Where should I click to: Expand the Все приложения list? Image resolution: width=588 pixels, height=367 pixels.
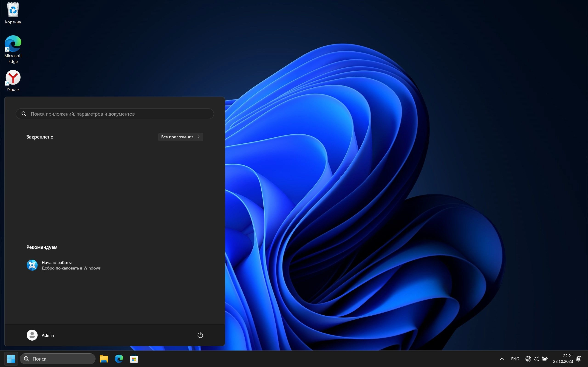point(180,137)
